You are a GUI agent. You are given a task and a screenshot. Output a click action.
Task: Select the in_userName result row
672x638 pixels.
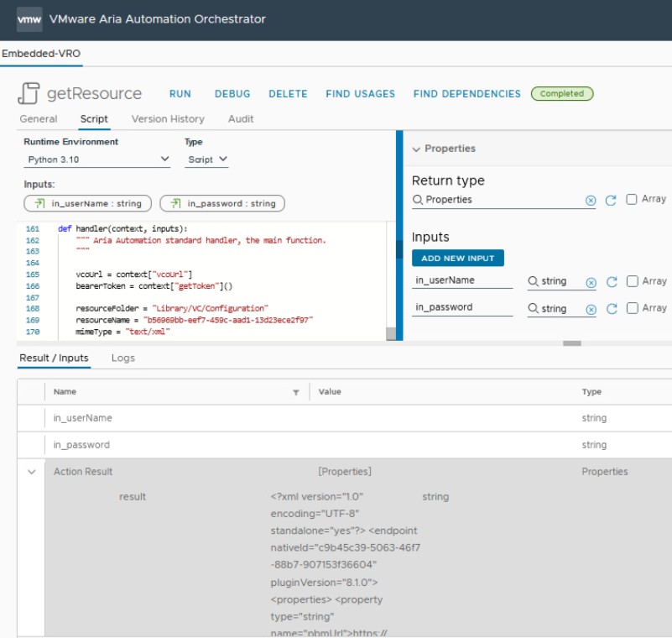[x=345, y=418]
